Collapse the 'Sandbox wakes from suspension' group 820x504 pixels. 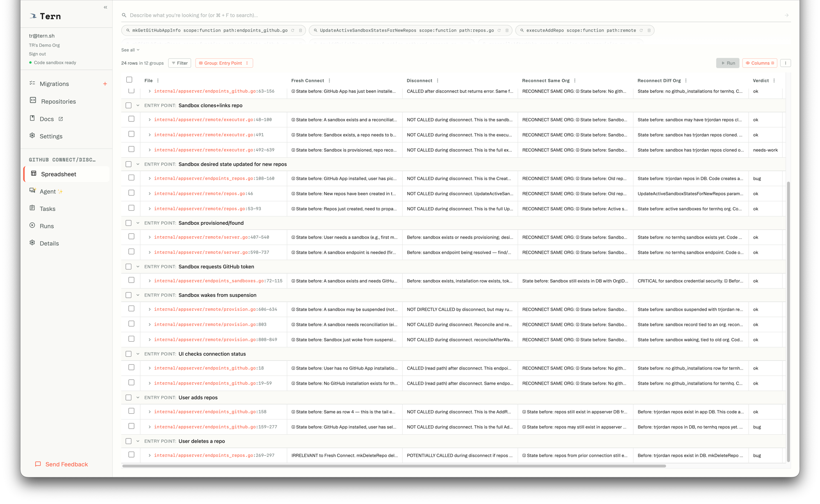(137, 295)
